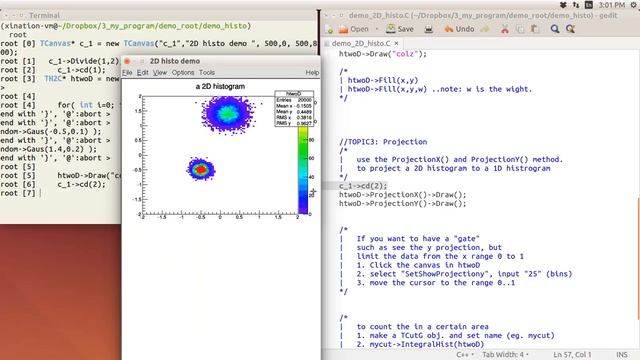Click the htwoD->Draw("colz"); line in gedit

383,54
